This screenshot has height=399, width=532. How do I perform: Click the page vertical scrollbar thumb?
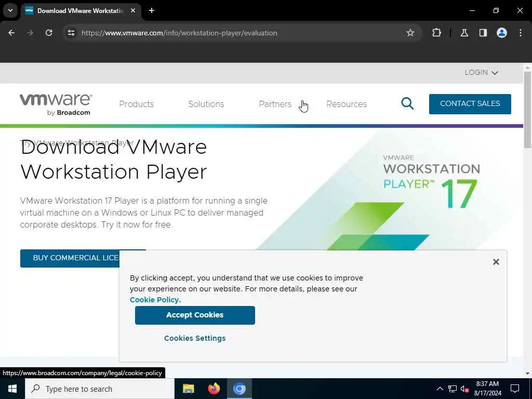(x=527, y=110)
